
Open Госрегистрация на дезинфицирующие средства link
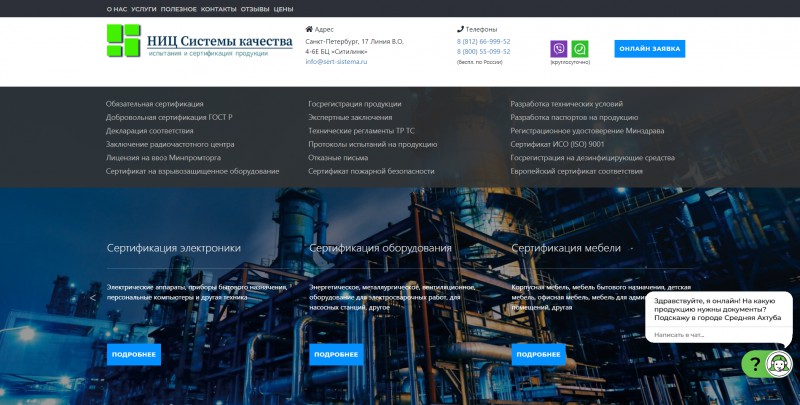pos(592,158)
